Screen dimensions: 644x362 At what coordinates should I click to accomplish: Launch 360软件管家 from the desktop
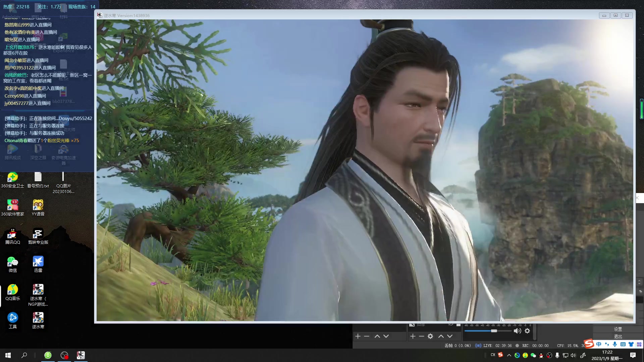(x=12, y=208)
